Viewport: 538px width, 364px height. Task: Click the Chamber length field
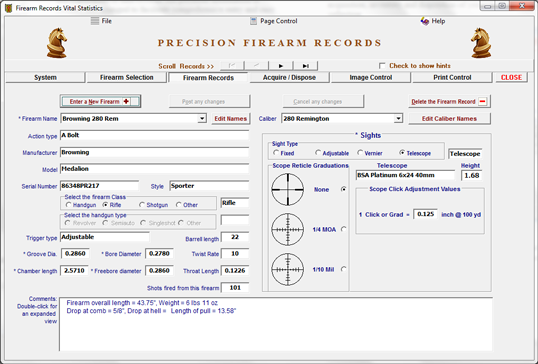point(74,271)
